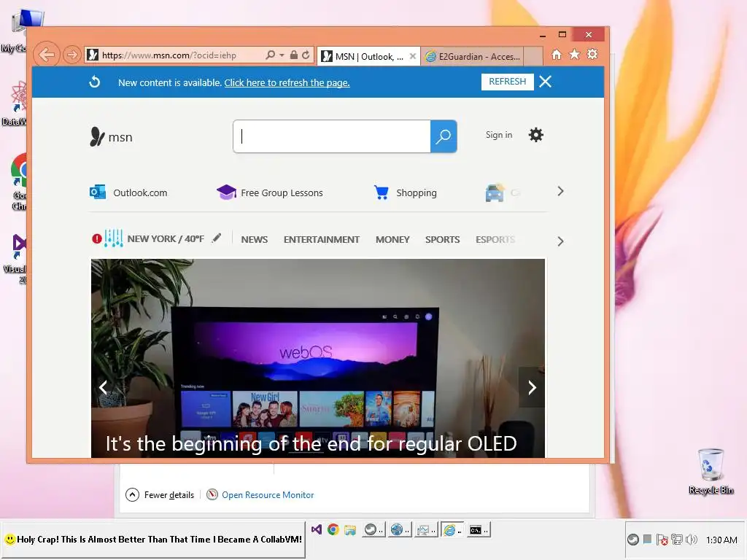Open Action Center flag in system tray
Screen dimensions: 747x560
(x=662, y=540)
